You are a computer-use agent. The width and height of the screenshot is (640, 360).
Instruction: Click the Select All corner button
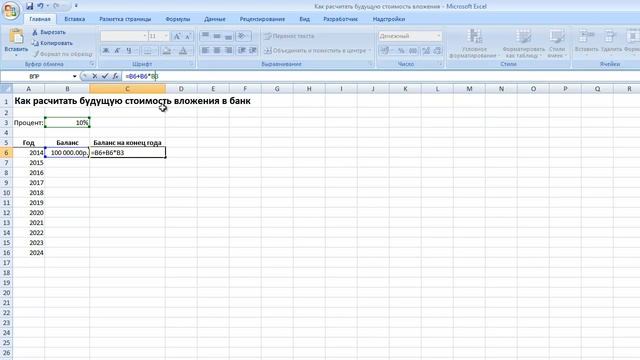(6, 89)
